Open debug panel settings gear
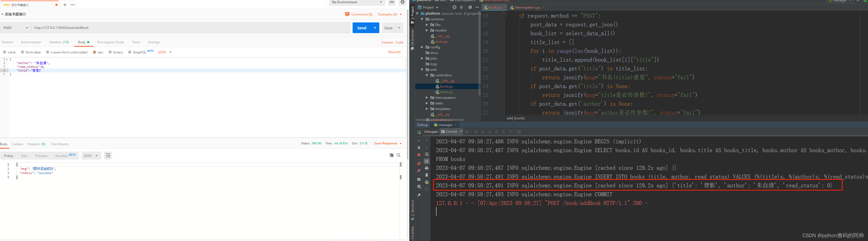This screenshot has width=868, height=241. (419, 187)
